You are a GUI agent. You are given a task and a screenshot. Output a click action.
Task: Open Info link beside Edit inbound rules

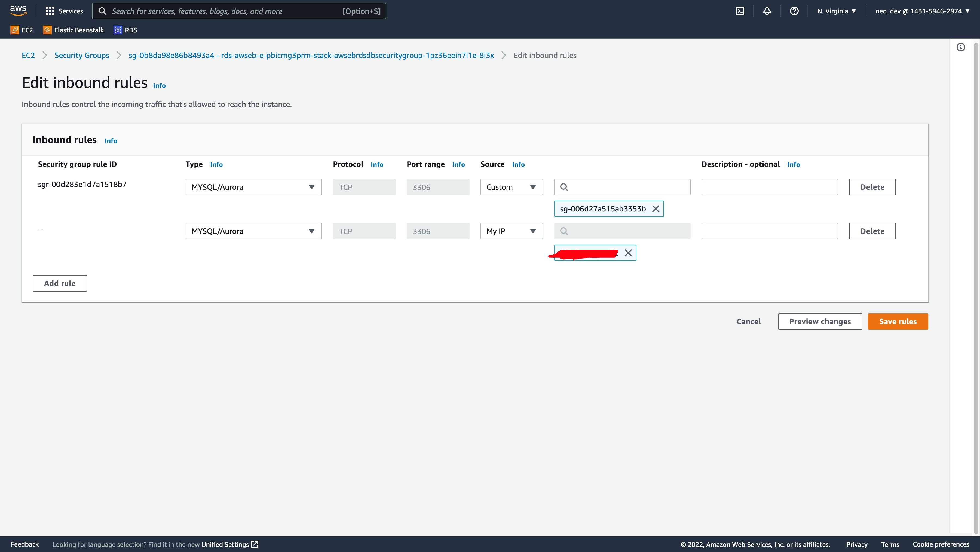[160, 85]
